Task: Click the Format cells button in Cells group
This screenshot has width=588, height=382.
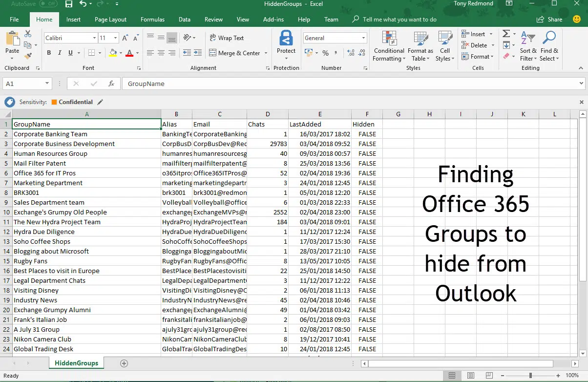Action: click(477, 57)
